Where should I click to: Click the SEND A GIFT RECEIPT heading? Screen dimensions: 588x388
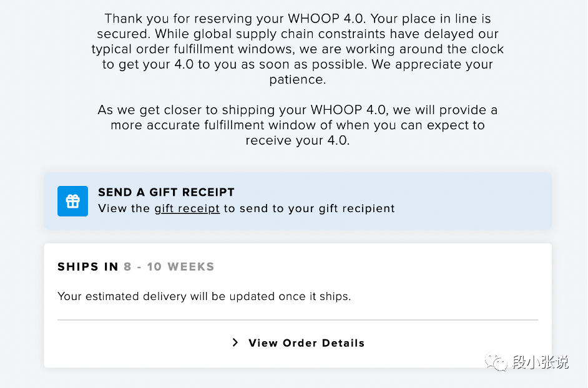click(166, 192)
